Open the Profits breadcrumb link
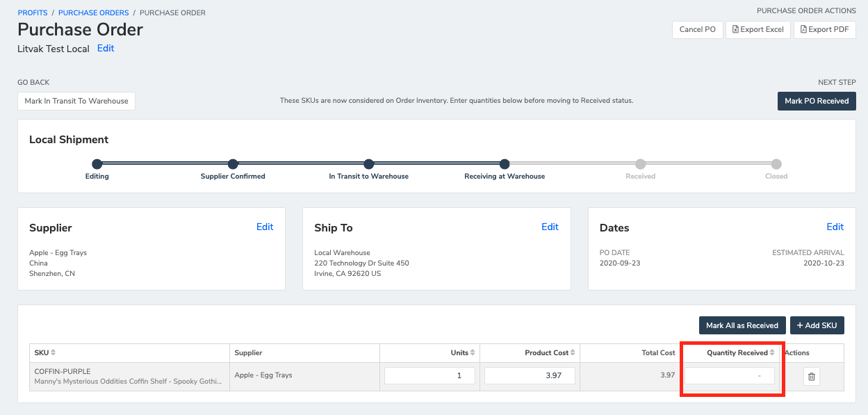Viewport: 868px width, 415px height. coord(33,13)
